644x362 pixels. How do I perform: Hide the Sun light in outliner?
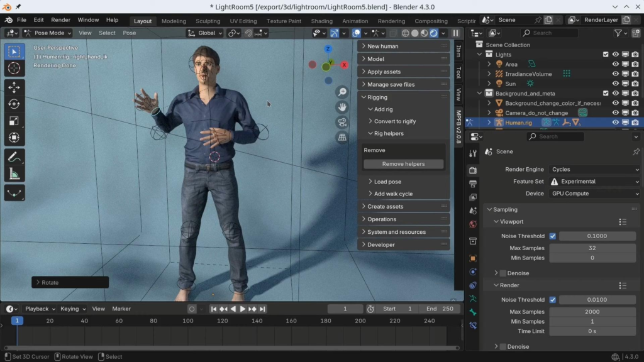click(616, 84)
